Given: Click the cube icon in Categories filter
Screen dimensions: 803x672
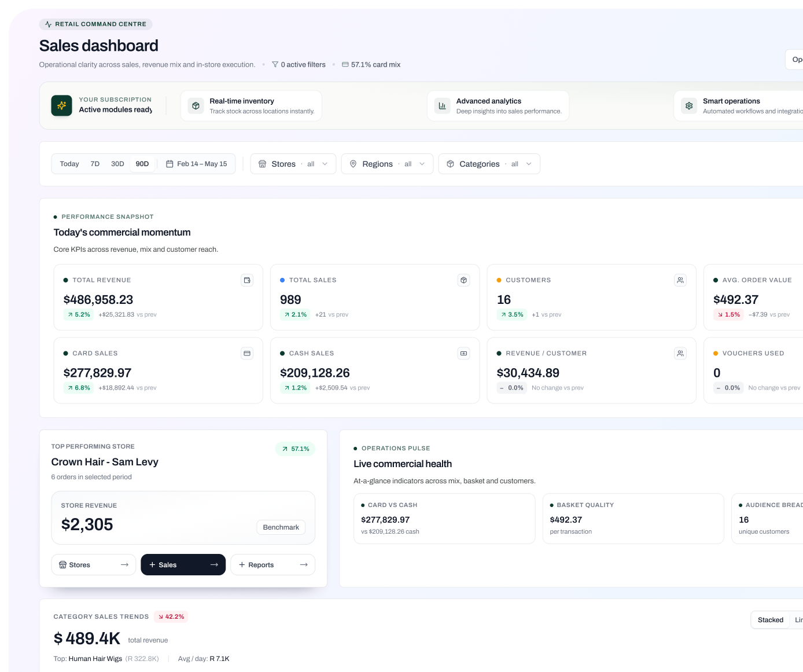Looking at the screenshot, I should 451,164.
